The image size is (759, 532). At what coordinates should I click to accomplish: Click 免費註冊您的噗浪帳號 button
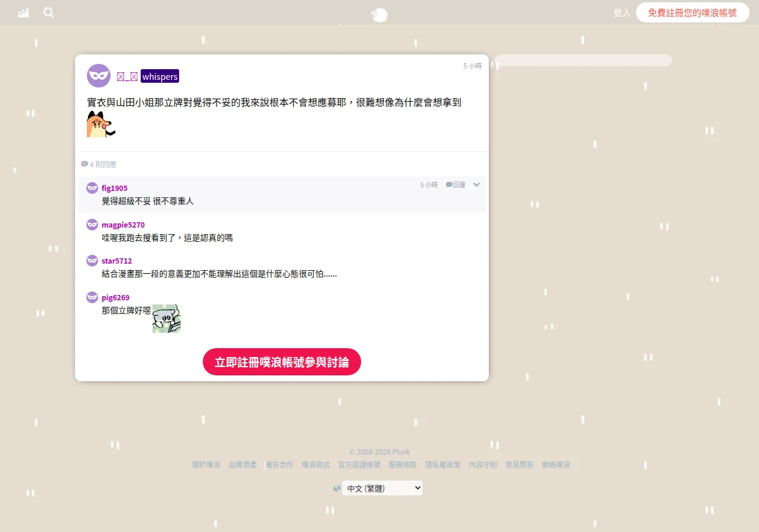tap(693, 12)
